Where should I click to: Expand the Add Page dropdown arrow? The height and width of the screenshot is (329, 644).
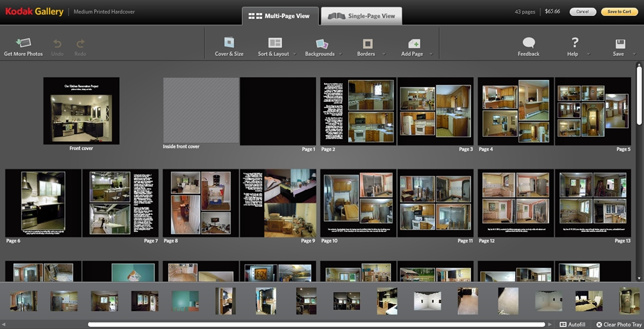coord(430,54)
